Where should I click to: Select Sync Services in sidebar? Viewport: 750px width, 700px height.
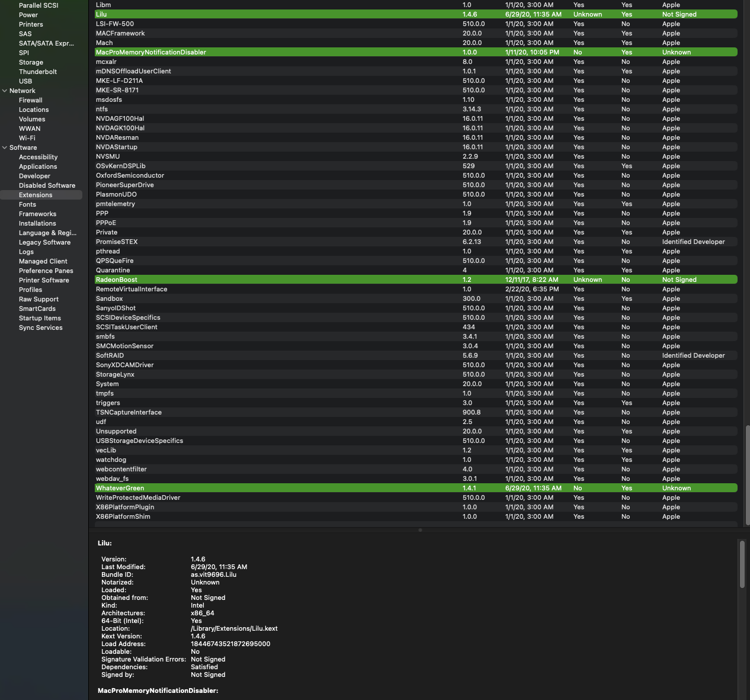[x=40, y=327]
